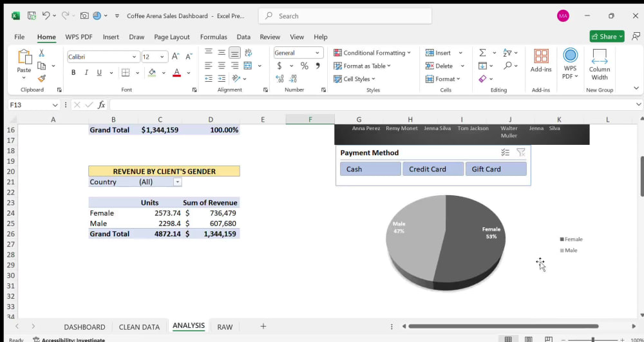Toggle Italic formatting
The image size is (644, 342).
[x=86, y=73]
